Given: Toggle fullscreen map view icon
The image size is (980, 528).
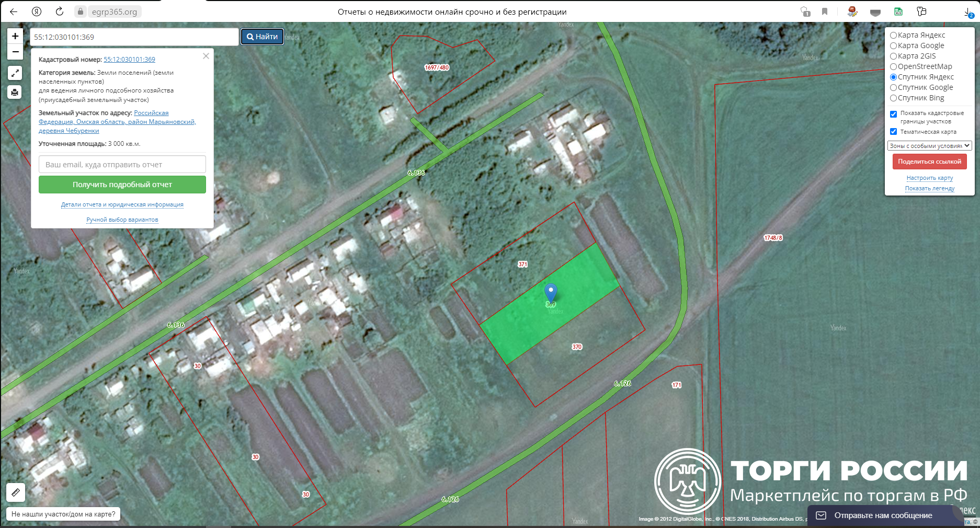Looking at the screenshot, I should (15, 73).
